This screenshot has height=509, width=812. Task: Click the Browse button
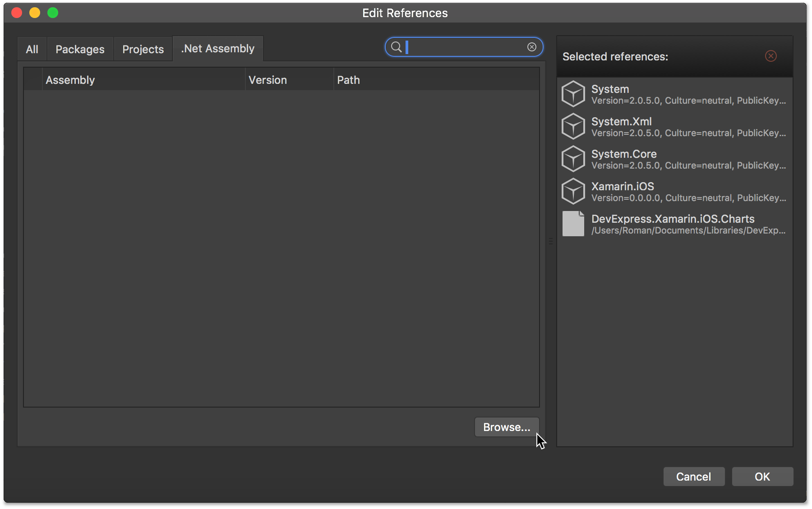(506, 427)
